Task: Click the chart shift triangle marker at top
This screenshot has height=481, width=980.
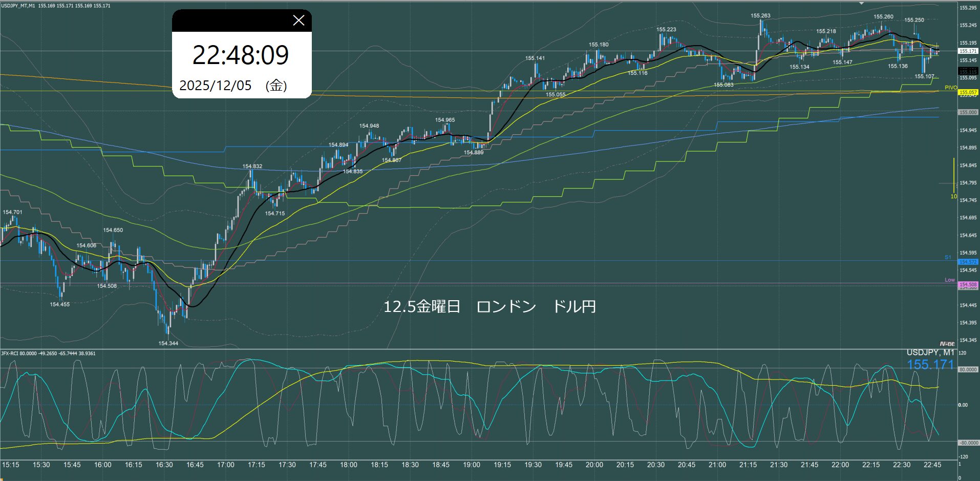Action: 861,3
